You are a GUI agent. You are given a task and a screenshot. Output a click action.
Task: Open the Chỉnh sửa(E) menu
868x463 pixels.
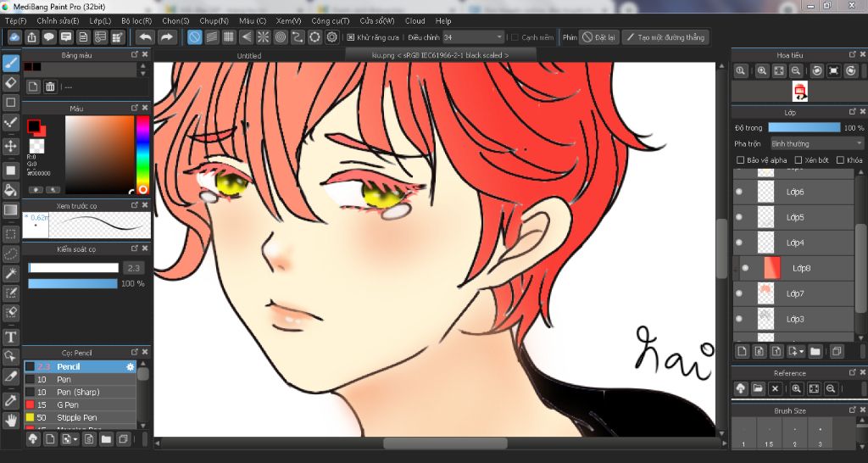pyautogui.click(x=58, y=21)
